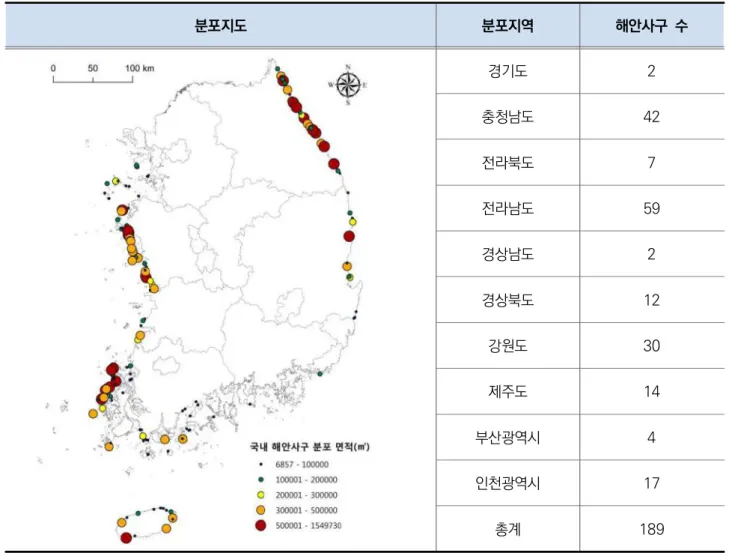Click the scale bar line on map
This screenshot has width=729, height=553.
click(x=93, y=80)
